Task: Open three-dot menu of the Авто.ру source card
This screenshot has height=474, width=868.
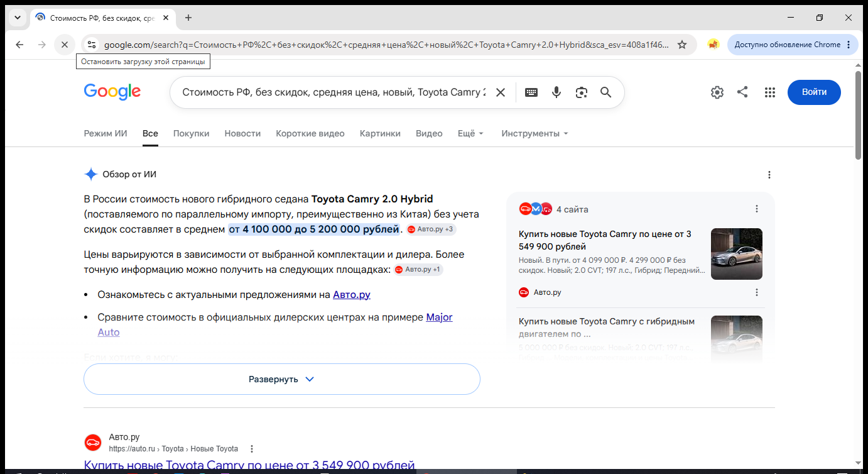Action: coord(757,292)
